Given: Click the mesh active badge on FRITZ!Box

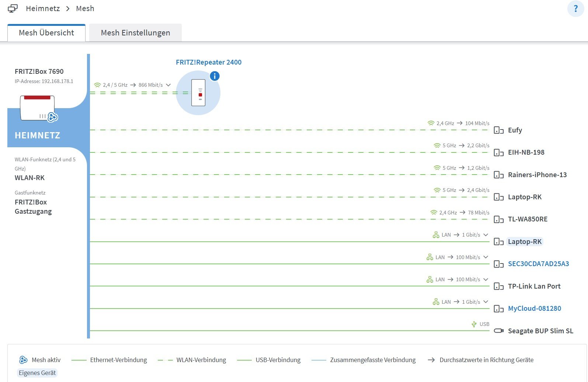Looking at the screenshot, I should coord(53,117).
